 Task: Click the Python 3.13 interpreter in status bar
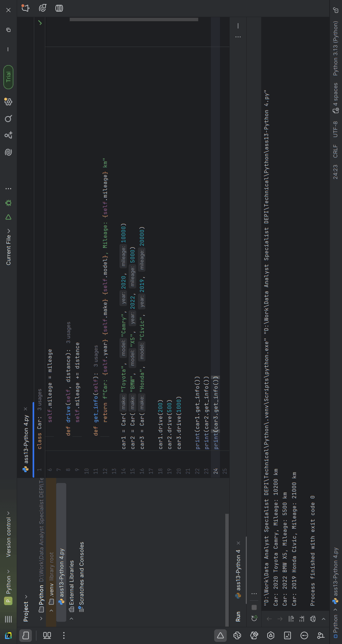[x=336, y=49]
